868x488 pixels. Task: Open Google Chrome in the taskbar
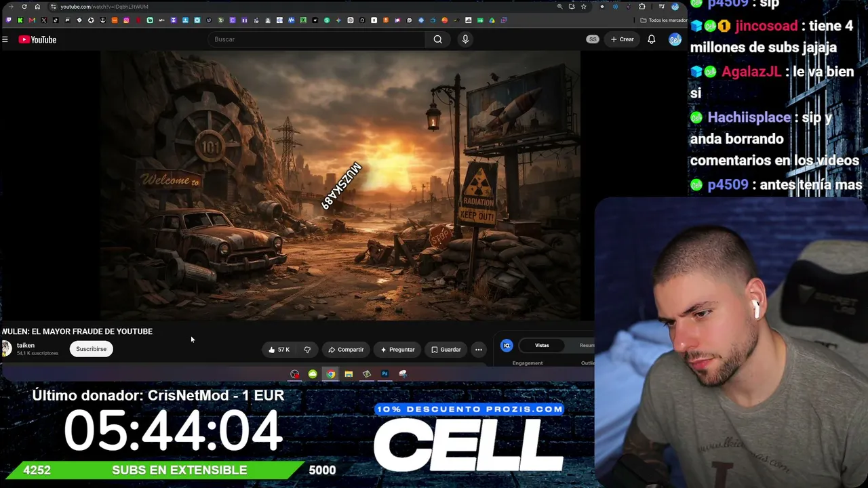click(330, 374)
